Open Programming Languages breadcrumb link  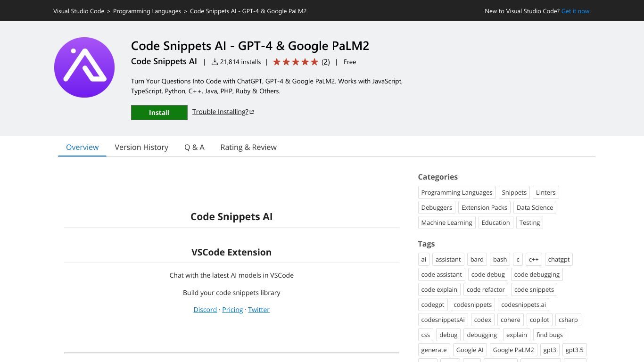(147, 11)
